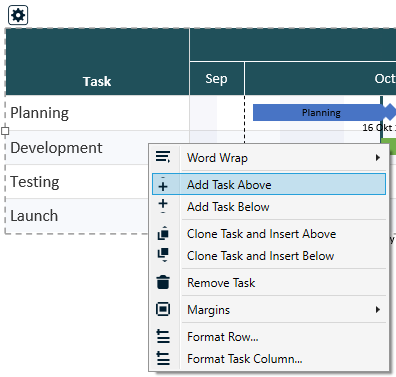Select the Launch task row label
Screen dimensions: 396x377
tap(34, 216)
